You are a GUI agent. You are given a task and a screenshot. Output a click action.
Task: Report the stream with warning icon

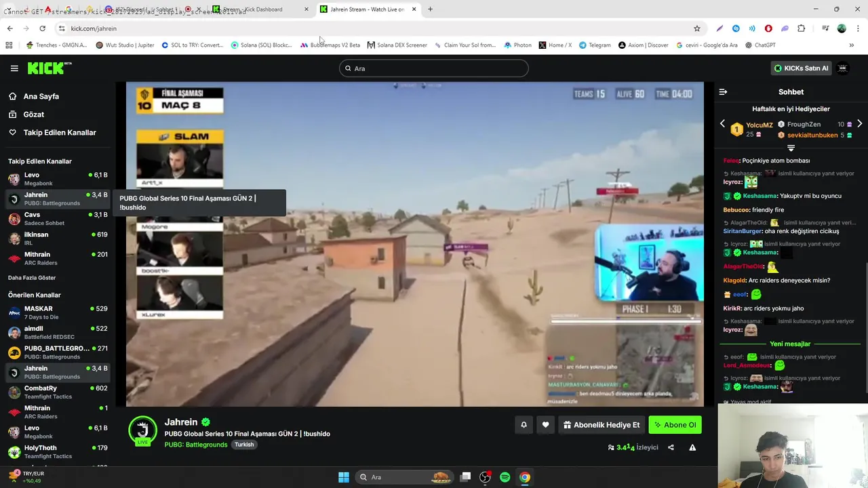pyautogui.click(x=692, y=447)
